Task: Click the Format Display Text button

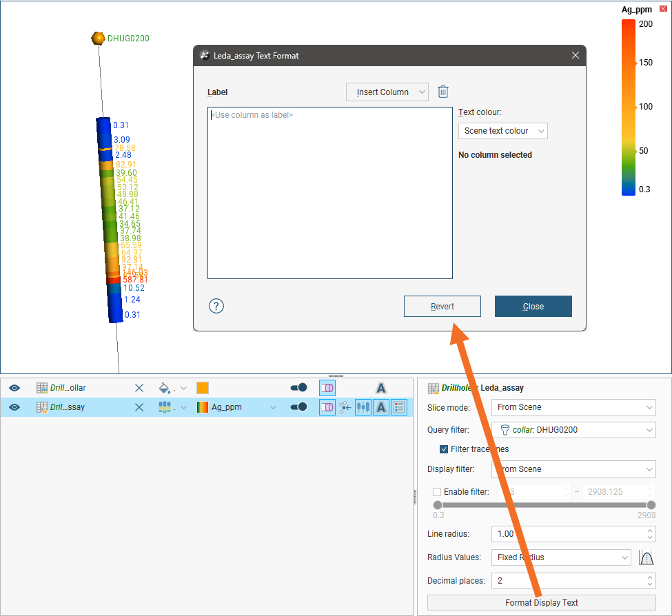Action: tap(541, 602)
